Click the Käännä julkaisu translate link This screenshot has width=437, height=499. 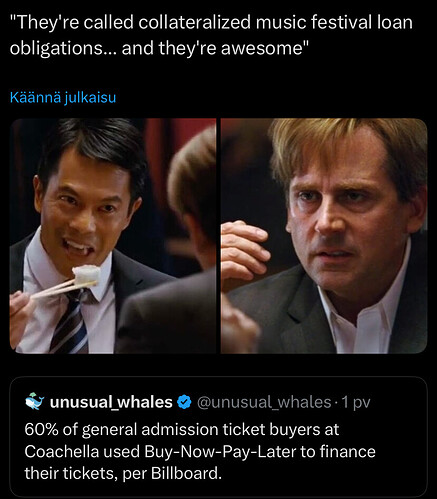63,98
